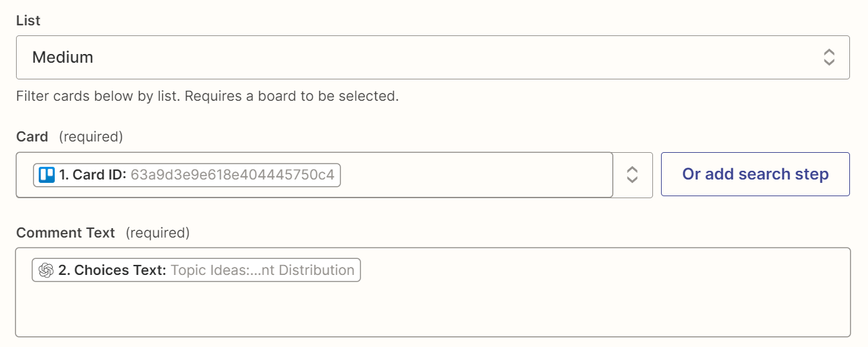Click the 'List' field label

(x=28, y=21)
